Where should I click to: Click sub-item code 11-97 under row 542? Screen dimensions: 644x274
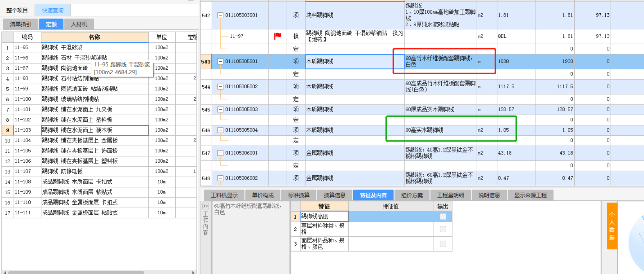(x=236, y=36)
